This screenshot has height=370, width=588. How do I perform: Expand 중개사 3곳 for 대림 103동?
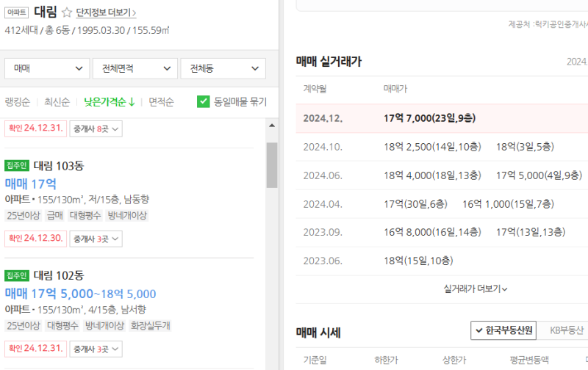[x=96, y=239]
